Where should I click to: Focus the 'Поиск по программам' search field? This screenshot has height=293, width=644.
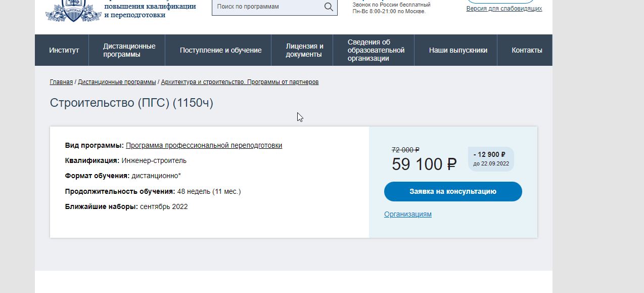tap(268, 7)
